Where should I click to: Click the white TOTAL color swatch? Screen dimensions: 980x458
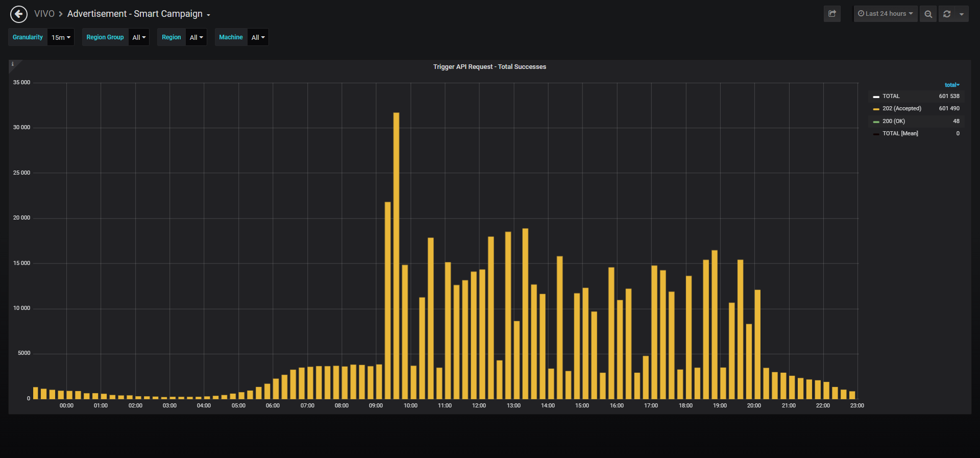click(x=876, y=97)
